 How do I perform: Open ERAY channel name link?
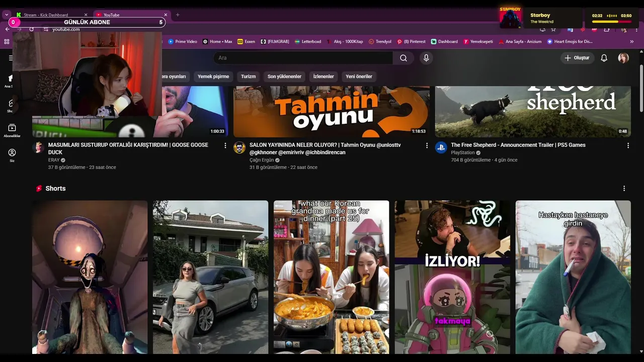click(54, 160)
